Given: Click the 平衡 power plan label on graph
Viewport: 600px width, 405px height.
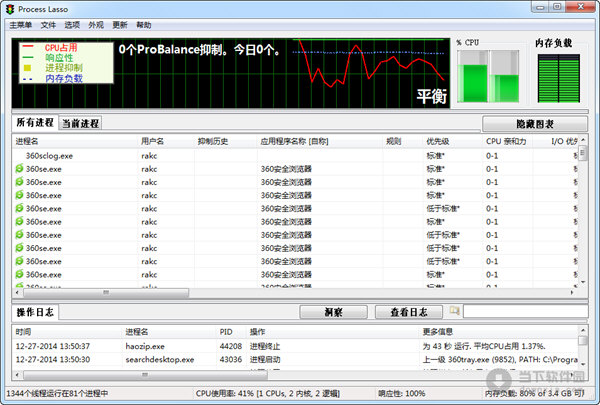Looking at the screenshot, I should 432,96.
